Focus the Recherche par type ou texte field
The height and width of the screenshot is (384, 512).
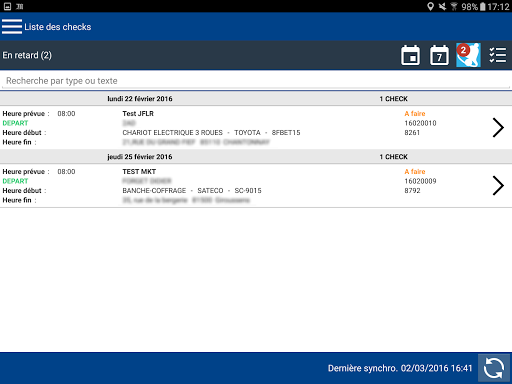tap(256, 81)
